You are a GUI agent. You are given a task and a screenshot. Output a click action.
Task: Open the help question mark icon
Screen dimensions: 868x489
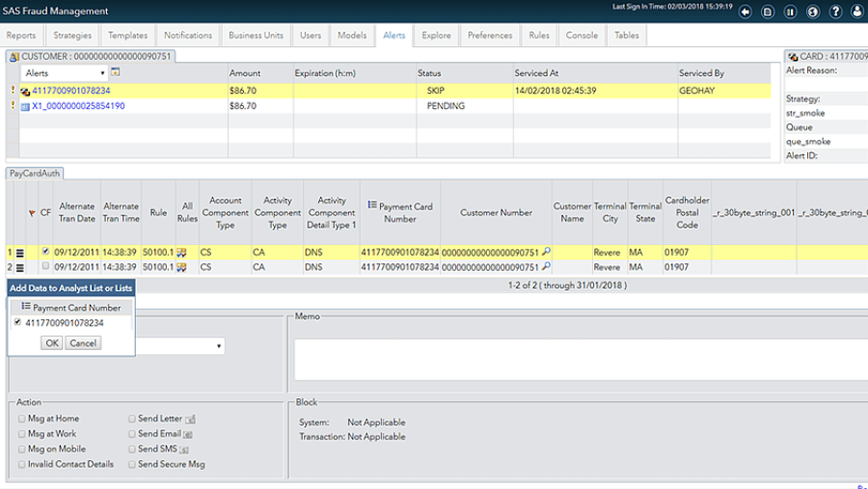pyautogui.click(x=835, y=12)
